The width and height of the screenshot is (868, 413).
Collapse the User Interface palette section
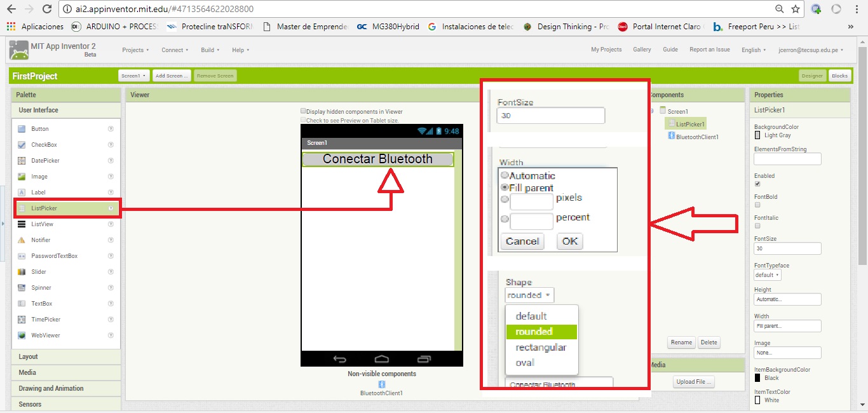tap(66, 110)
